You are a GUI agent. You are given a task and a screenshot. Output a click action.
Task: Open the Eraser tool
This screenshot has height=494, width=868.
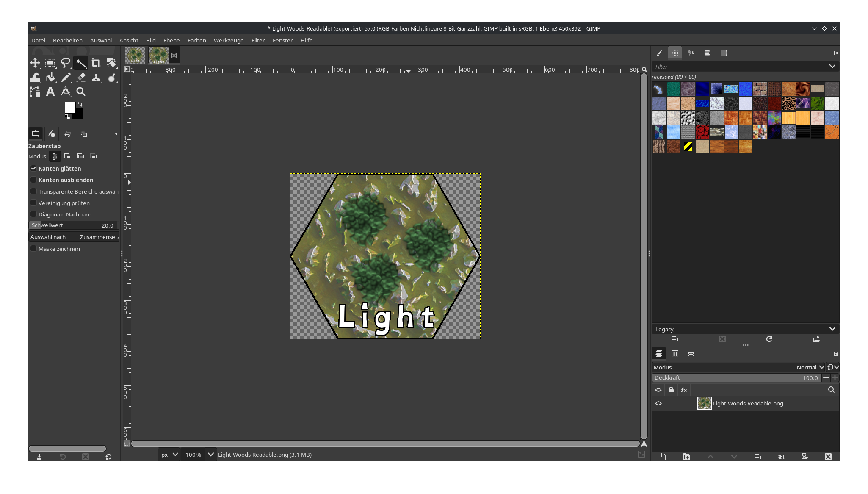(x=81, y=78)
